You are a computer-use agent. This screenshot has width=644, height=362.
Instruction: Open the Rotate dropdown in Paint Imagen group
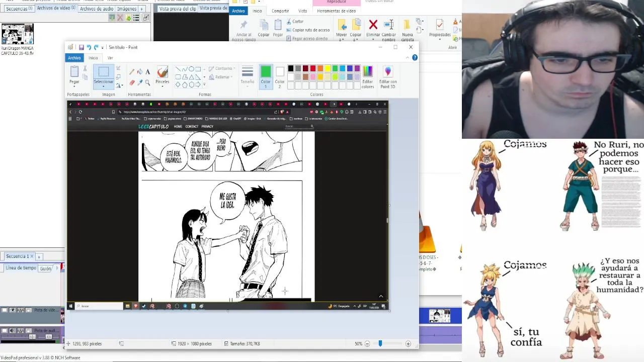tap(120, 85)
